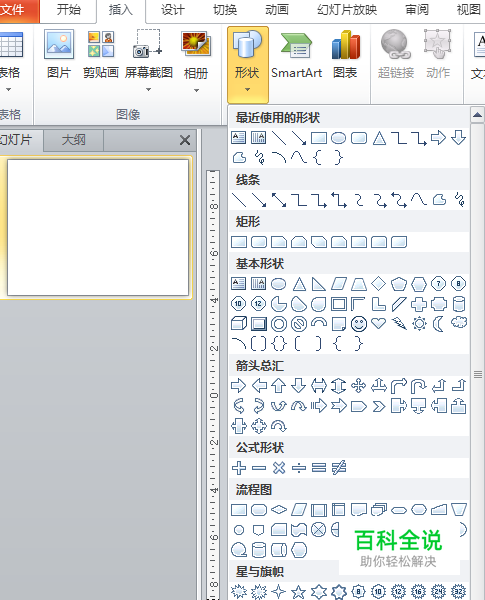Select parallelogram in 基本形状
This screenshot has width=485, height=600.
(x=339, y=284)
